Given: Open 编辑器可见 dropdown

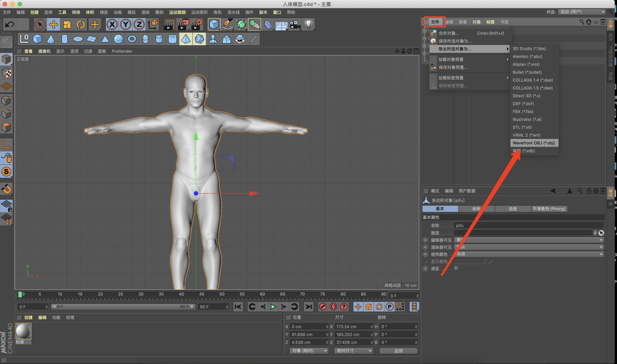Looking at the screenshot, I should coord(529,240).
